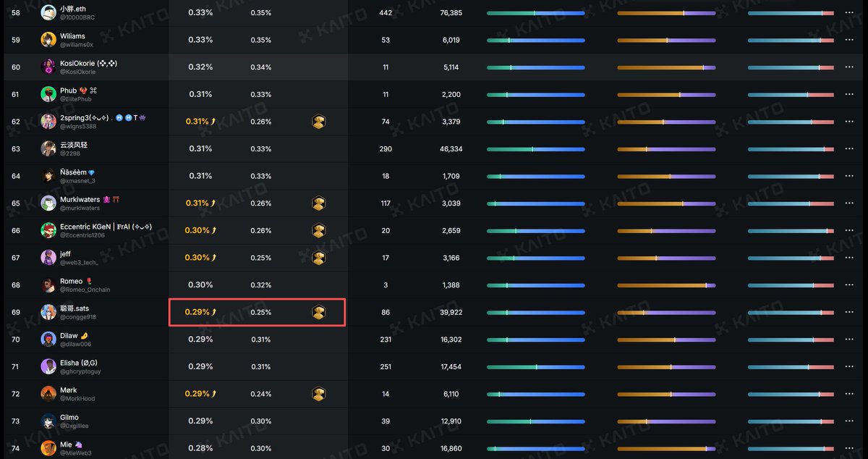Click value 39,922 in 聪哥.sats row
Image resolution: width=868 pixels, height=459 pixels.
[451, 313]
